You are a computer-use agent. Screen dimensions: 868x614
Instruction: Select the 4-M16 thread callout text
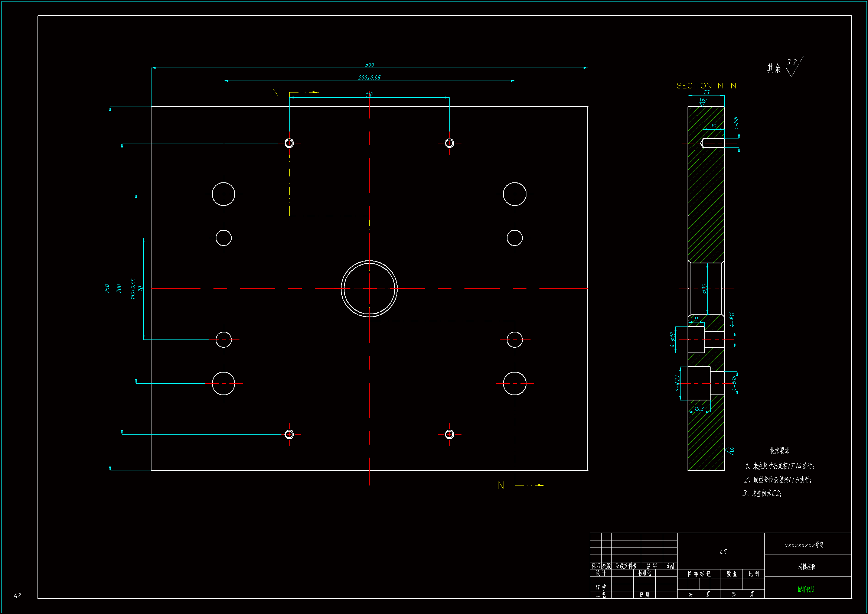click(736, 123)
